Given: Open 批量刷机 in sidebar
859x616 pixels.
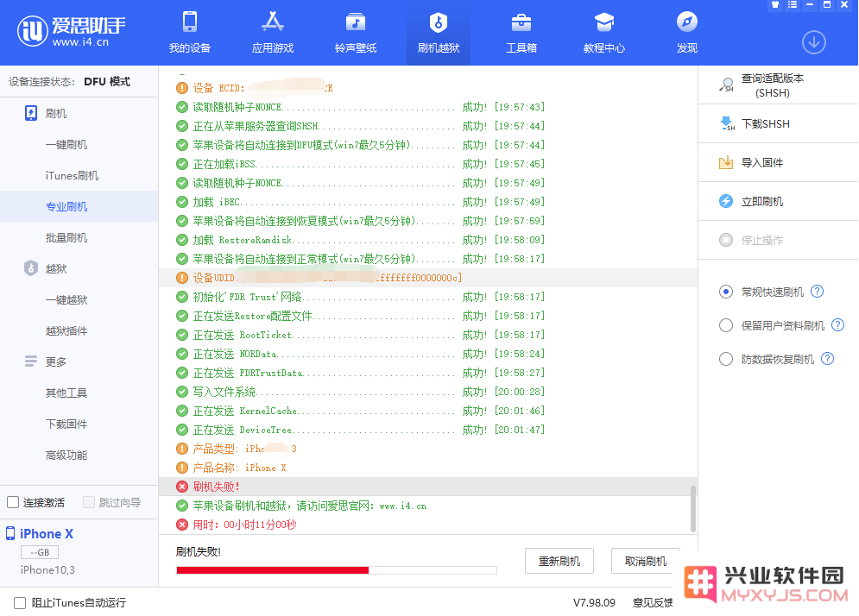Looking at the screenshot, I should coord(66,237).
